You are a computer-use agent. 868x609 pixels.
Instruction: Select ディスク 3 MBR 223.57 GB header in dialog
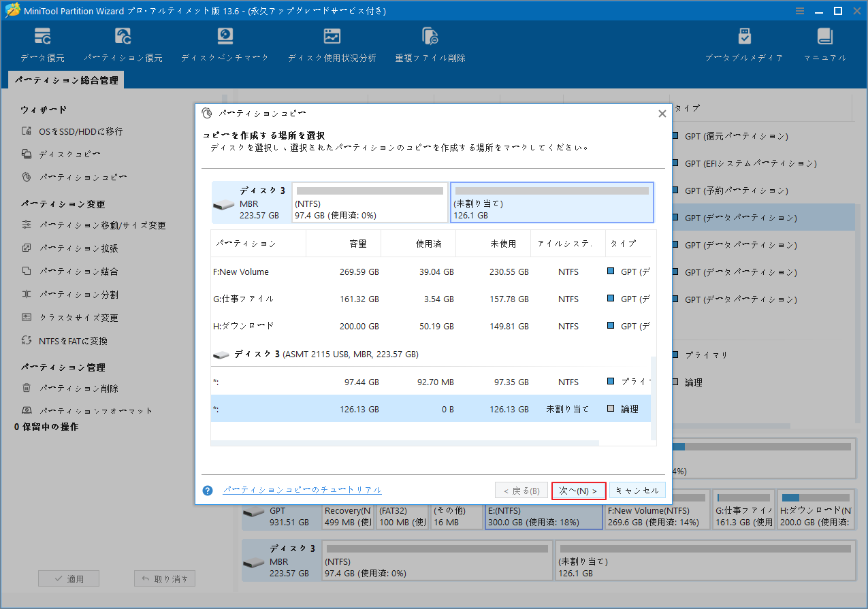(x=251, y=202)
